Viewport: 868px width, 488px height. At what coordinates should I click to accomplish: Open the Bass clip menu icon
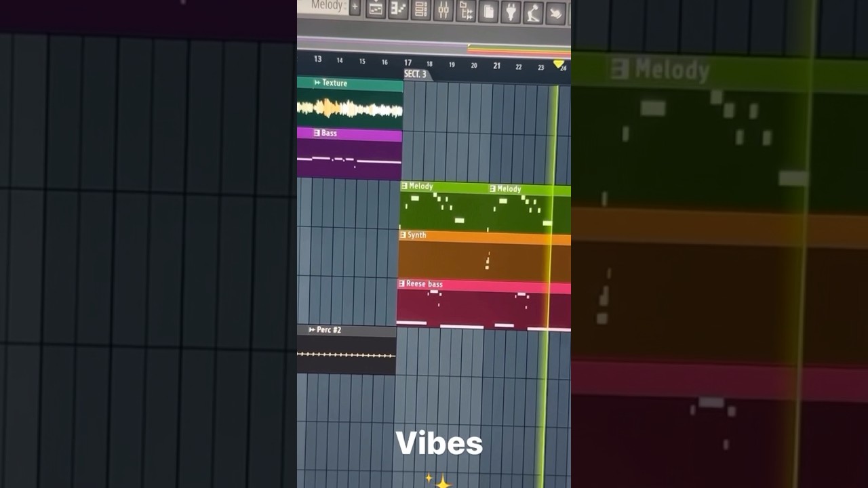click(x=317, y=133)
